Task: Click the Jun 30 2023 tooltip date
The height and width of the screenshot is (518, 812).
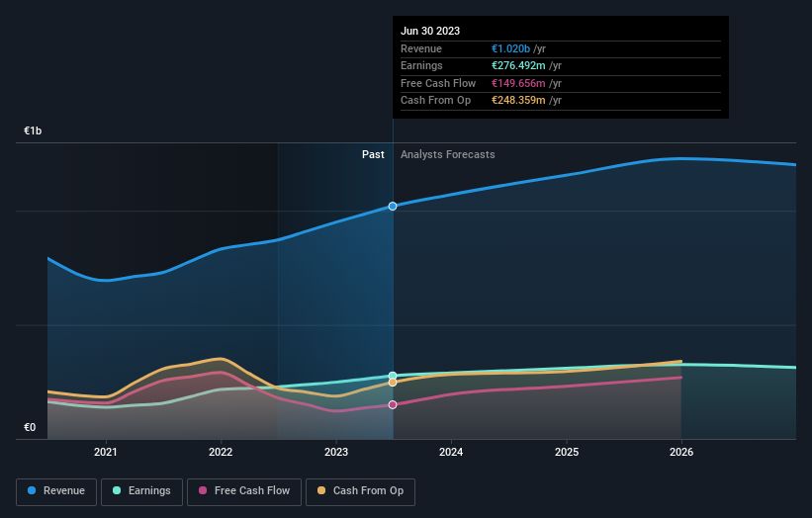Action: pos(430,31)
